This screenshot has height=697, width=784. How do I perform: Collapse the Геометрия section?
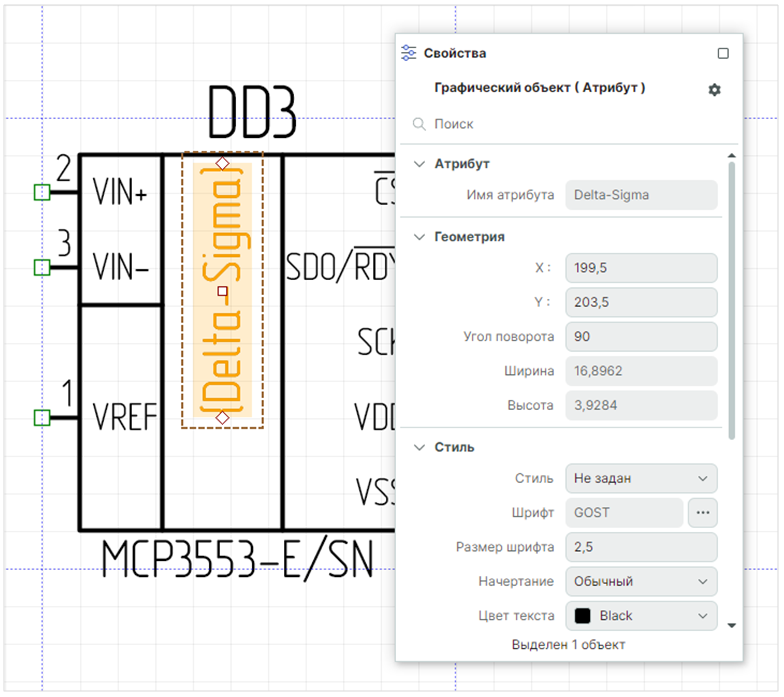pyautogui.click(x=419, y=237)
